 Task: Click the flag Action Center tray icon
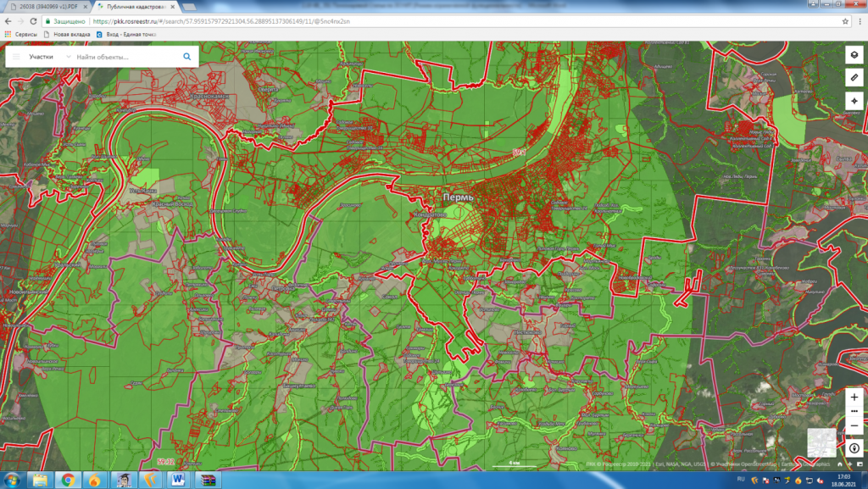point(765,481)
